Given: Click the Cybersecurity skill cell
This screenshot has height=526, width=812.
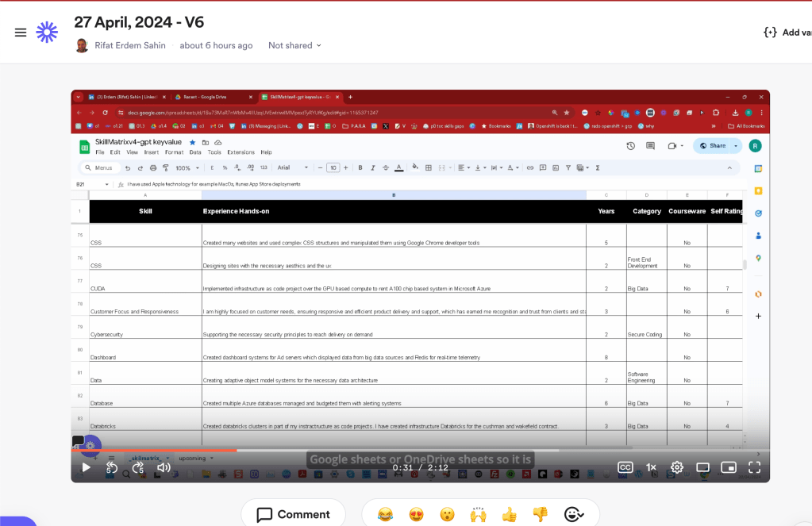Looking at the screenshot, I should (x=145, y=327).
